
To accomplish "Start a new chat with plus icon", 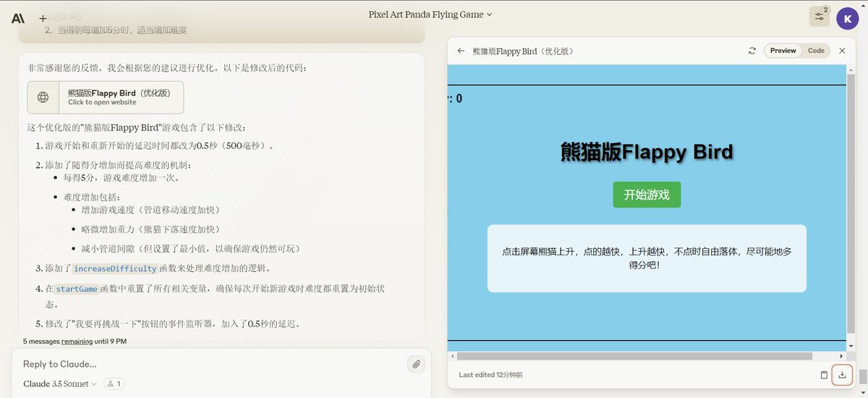I will point(43,18).
